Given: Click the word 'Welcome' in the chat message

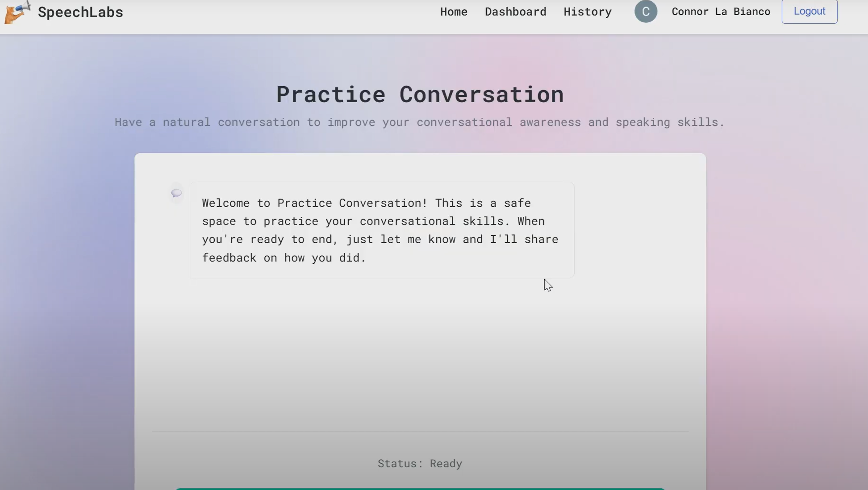Looking at the screenshot, I should (x=225, y=203).
